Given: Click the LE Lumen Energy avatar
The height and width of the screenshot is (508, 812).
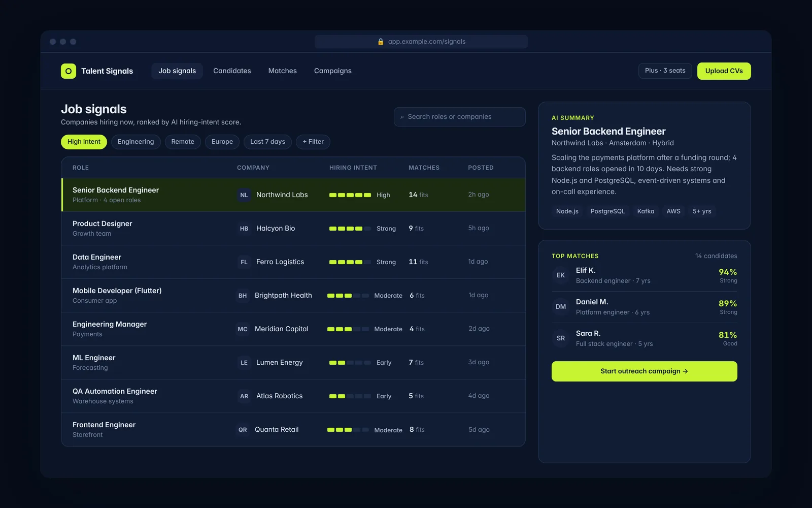Looking at the screenshot, I should 244,363.
